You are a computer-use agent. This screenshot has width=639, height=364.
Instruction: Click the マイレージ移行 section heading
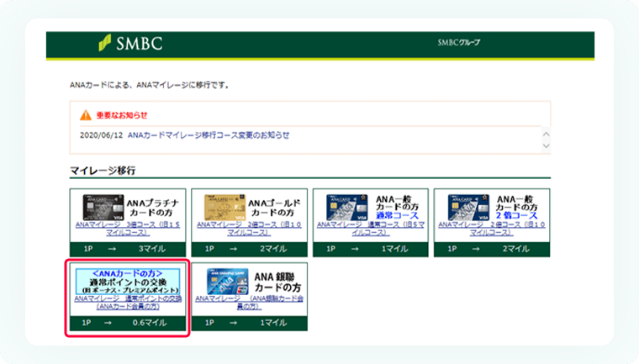(x=103, y=171)
